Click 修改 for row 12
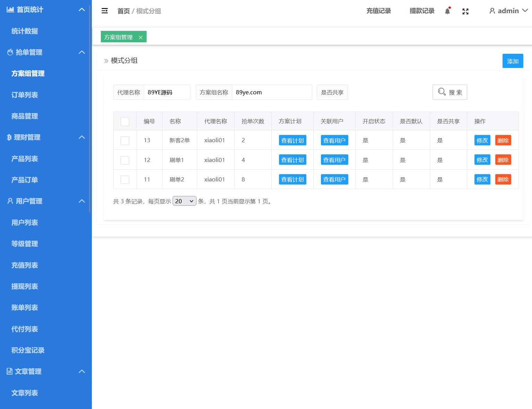Image resolution: width=532 pixels, height=409 pixels. 482,160
